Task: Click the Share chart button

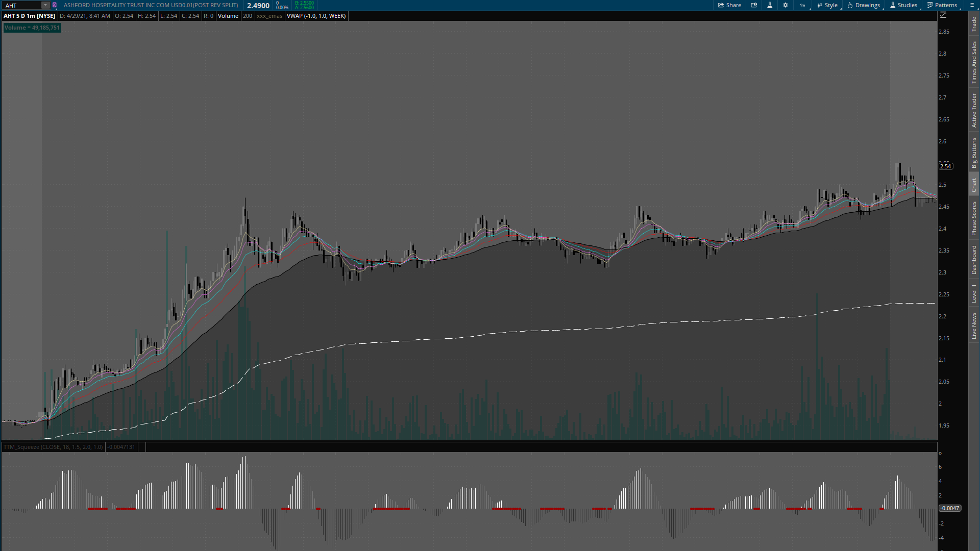Action: tap(729, 5)
